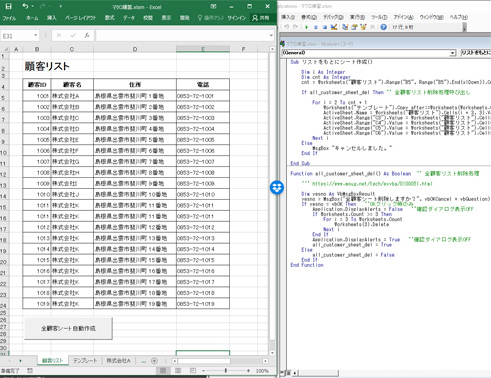Open the ファイル tab
The height and width of the screenshot is (378, 491).
(x=9, y=18)
